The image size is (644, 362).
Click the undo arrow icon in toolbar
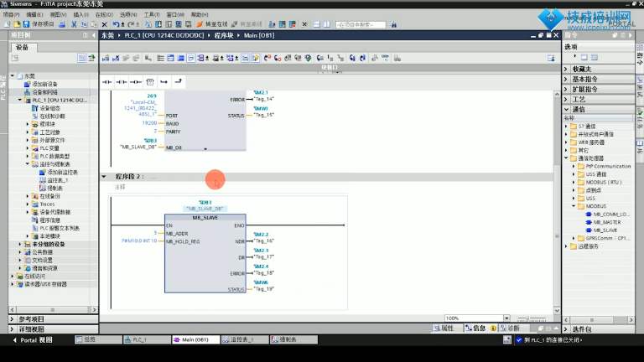[115, 24]
